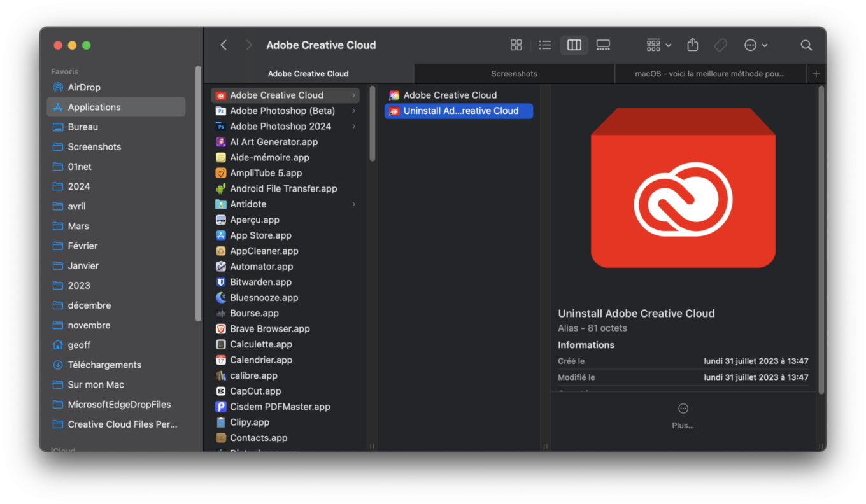
Task: Open Sur mon Mac in sidebar
Action: pos(116,384)
